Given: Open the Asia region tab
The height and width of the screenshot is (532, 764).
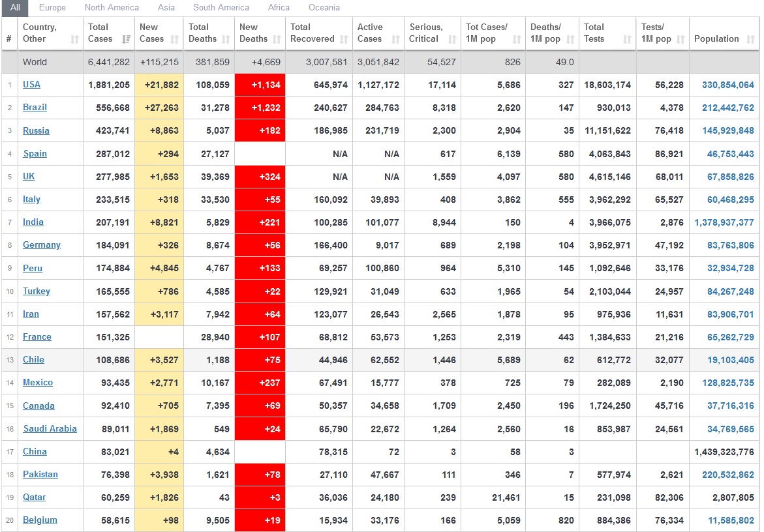Looking at the screenshot, I should tap(166, 8).
